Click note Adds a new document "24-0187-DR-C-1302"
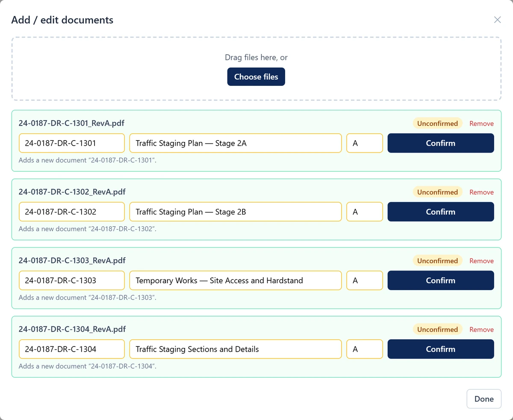513x420 pixels. click(x=88, y=229)
